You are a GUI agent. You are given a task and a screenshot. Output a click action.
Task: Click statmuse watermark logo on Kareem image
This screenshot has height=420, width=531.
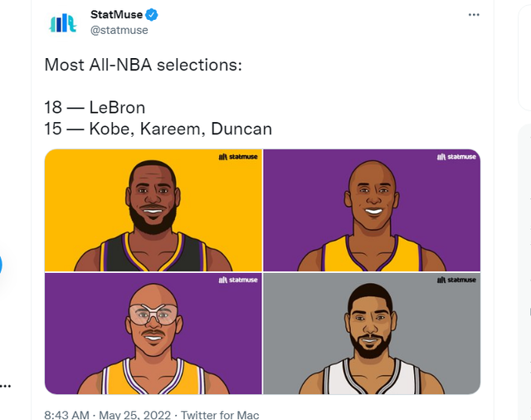pyautogui.click(x=237, y=280)
